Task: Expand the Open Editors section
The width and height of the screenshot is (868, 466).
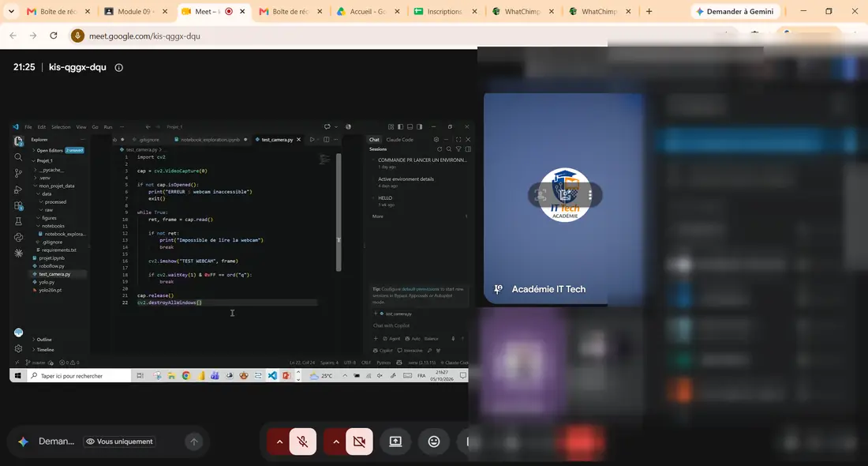Action: pyautogui.click(x=58, y=150)
